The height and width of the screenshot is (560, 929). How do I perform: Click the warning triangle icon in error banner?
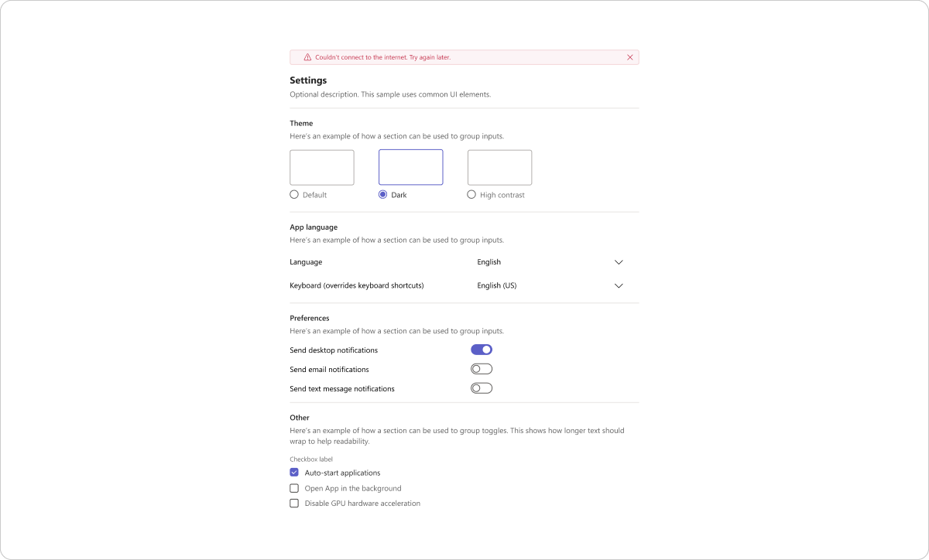coord(307,57)
